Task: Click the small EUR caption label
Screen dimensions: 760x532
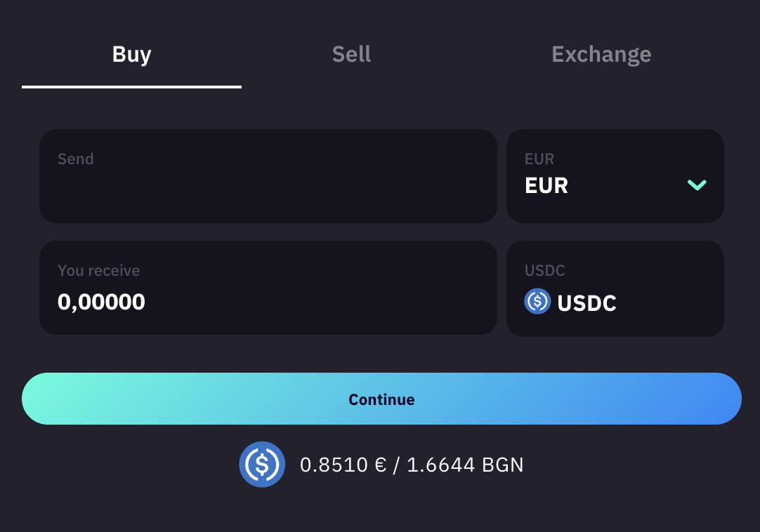Action: click(x=539, y=159)
